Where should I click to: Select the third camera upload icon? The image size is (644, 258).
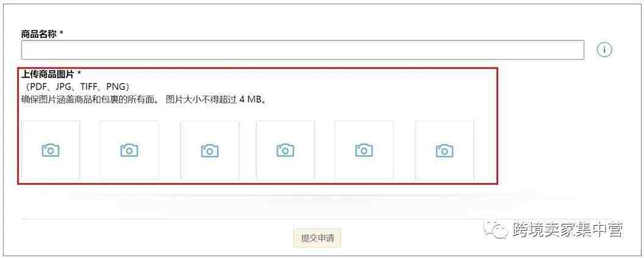210,151
